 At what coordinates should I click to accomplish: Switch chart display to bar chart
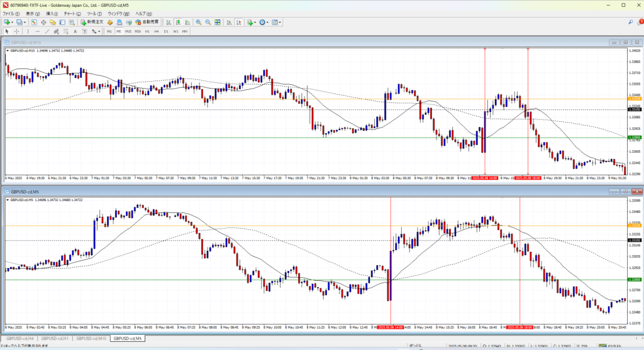click(x=169, y=22)
